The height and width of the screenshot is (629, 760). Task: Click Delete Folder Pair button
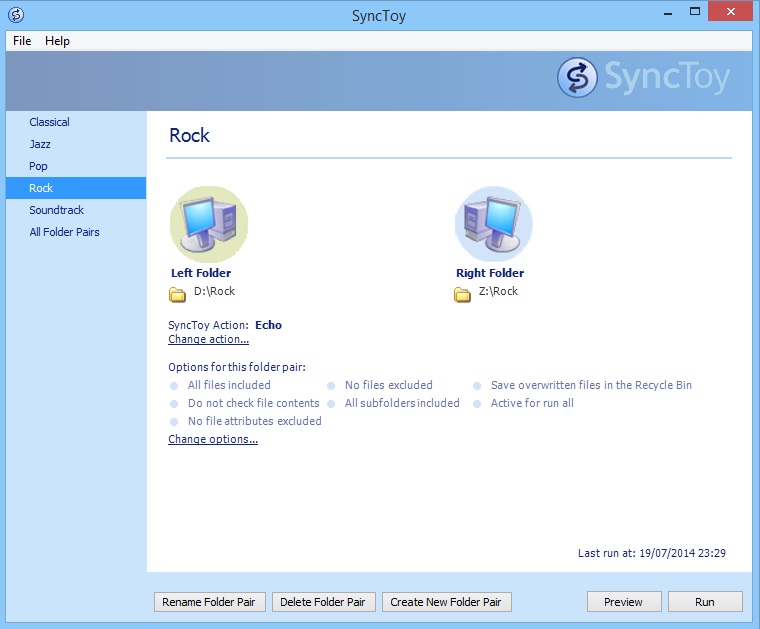[323, 602]
